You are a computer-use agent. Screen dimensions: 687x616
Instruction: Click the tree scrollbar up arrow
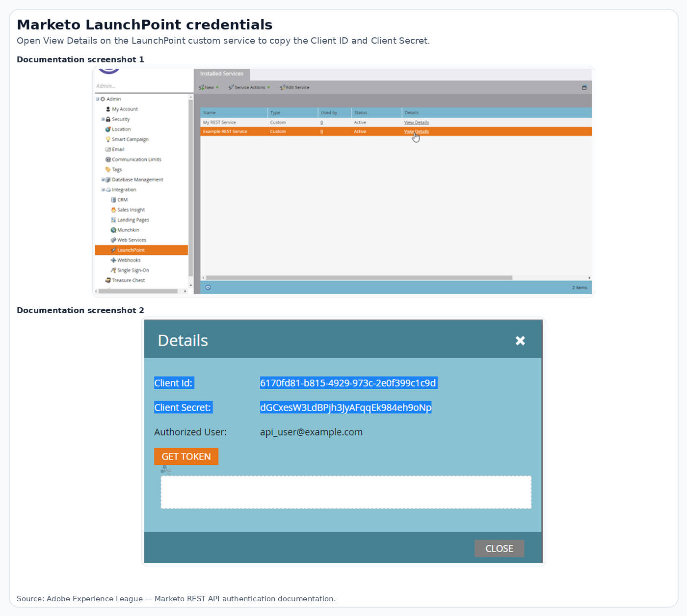click(191, 97)
